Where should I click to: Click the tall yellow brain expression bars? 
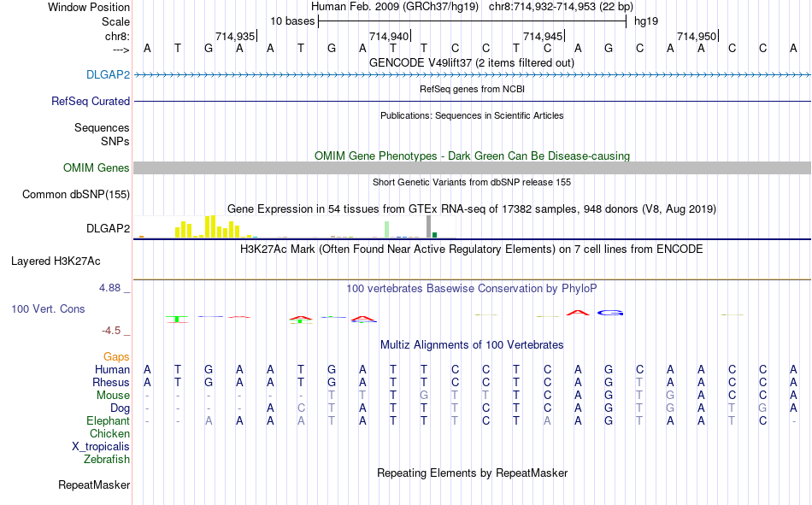tap(210, 226)
